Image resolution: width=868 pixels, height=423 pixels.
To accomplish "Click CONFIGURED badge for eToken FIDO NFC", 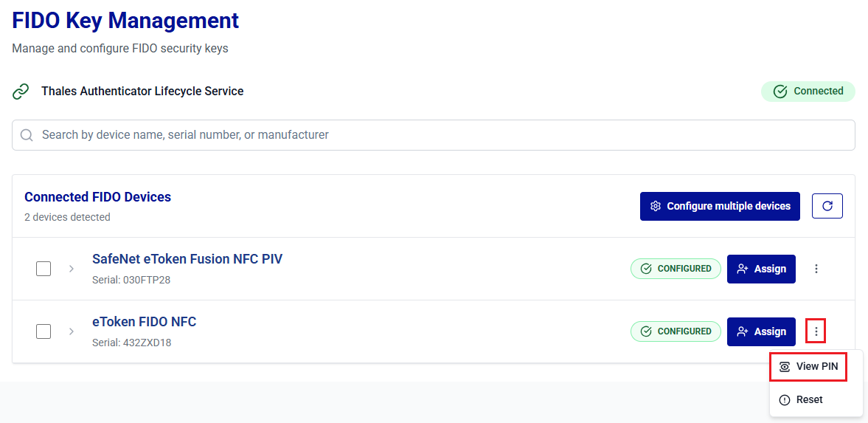I will (675, 331).
